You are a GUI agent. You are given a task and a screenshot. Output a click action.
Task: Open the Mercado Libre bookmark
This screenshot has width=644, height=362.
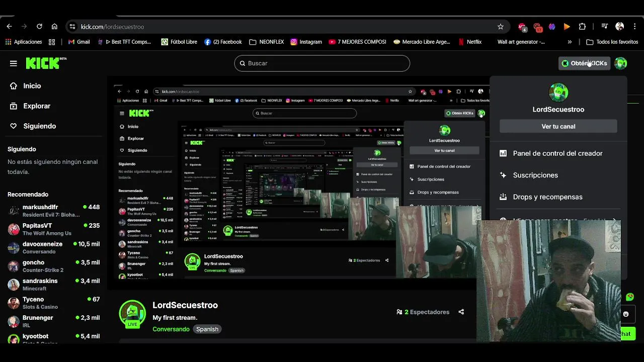(x=422, y=42)
